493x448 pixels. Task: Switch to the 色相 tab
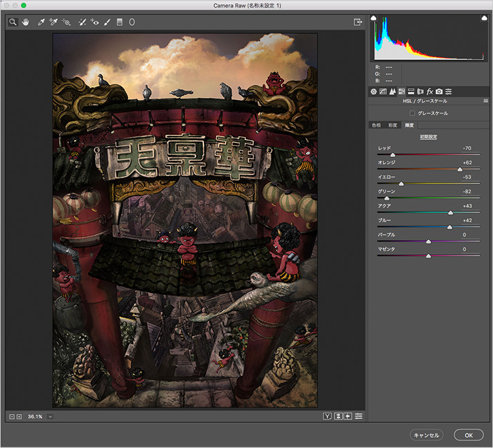pos(376,125)
